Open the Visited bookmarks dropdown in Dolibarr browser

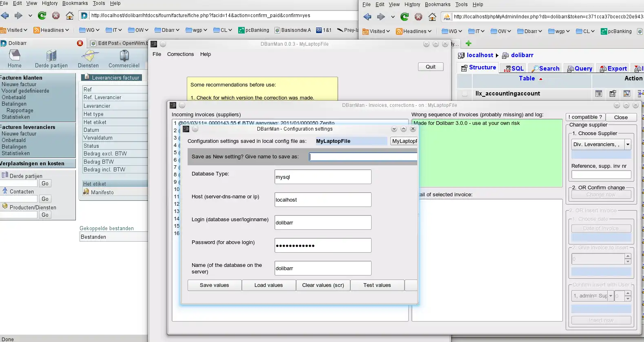[14, 30]
